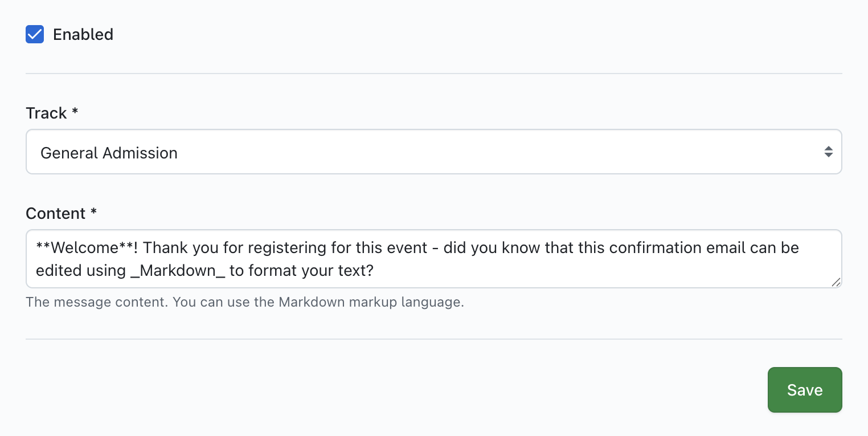Click the required asterisk beside Content
The height and width of the screenshot is (436, 868).
click(93, 213)
